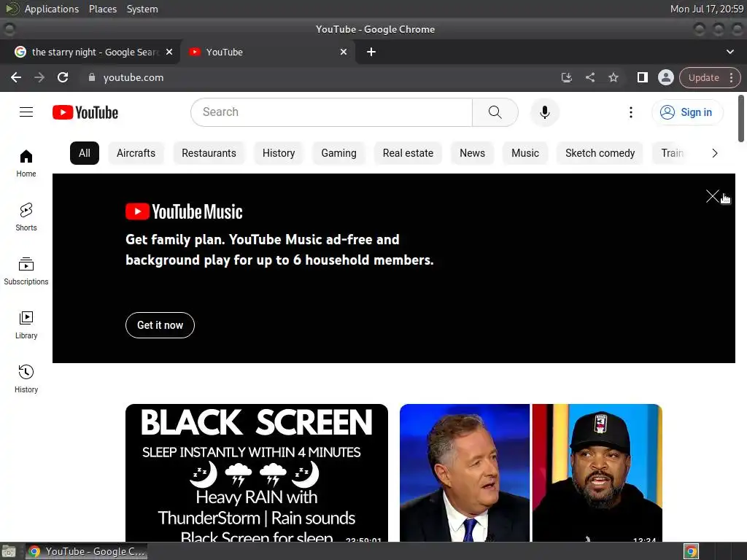This screenshot has width=747, height=560.
Task: Click the YouTube Music logo in banner
Action: [184, 212]
